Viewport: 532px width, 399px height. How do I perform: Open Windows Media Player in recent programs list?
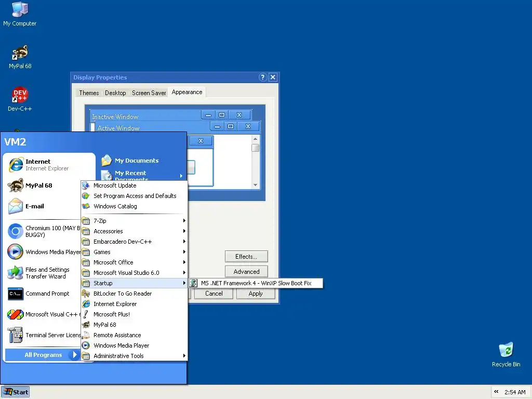point(44,252)
